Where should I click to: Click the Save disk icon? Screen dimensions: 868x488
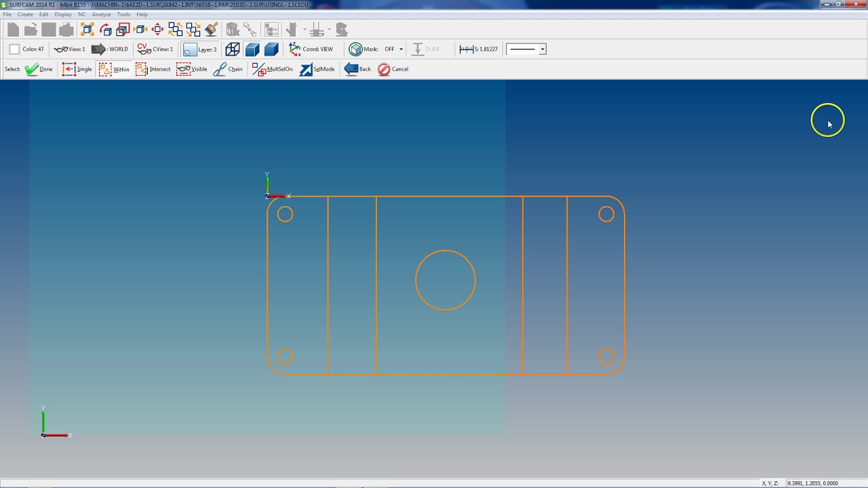(x=48, y=29)
